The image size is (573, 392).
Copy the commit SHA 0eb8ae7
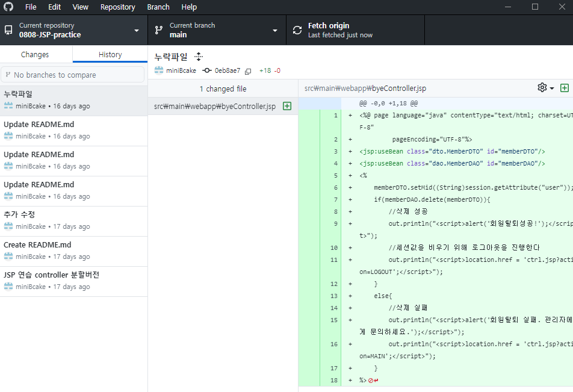click(248, 71)
